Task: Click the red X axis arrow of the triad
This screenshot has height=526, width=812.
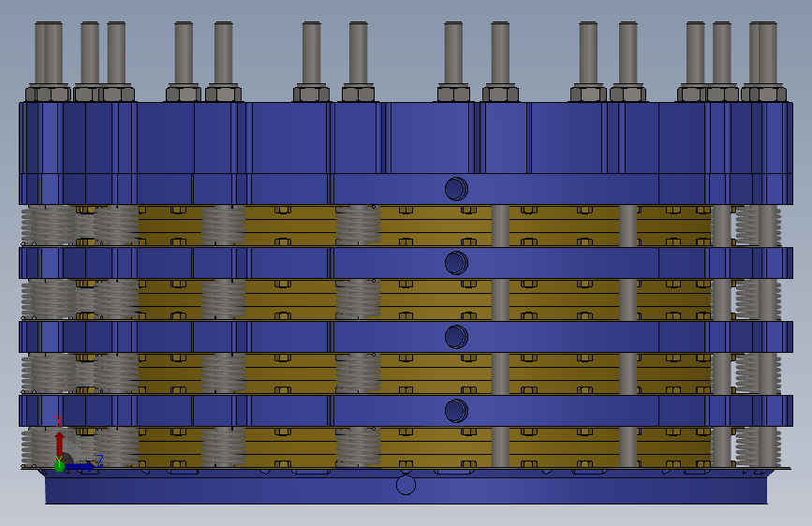Action: (x=60, y=445)
